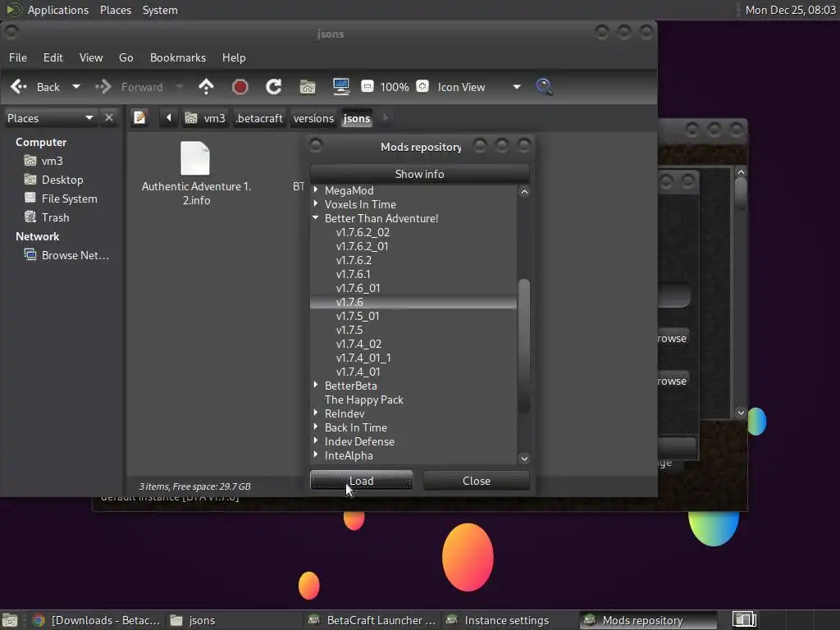The height and width of the screenshot is (630, 840).
Task: Open vm3 in the Places sidebar
Action: click(x=52, y=161)
